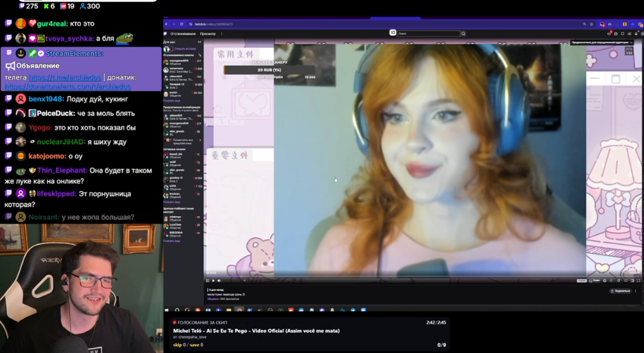Click the benx1948 username in chat
The width and height of the screenshot is (644, 353).
coord(46,99)
